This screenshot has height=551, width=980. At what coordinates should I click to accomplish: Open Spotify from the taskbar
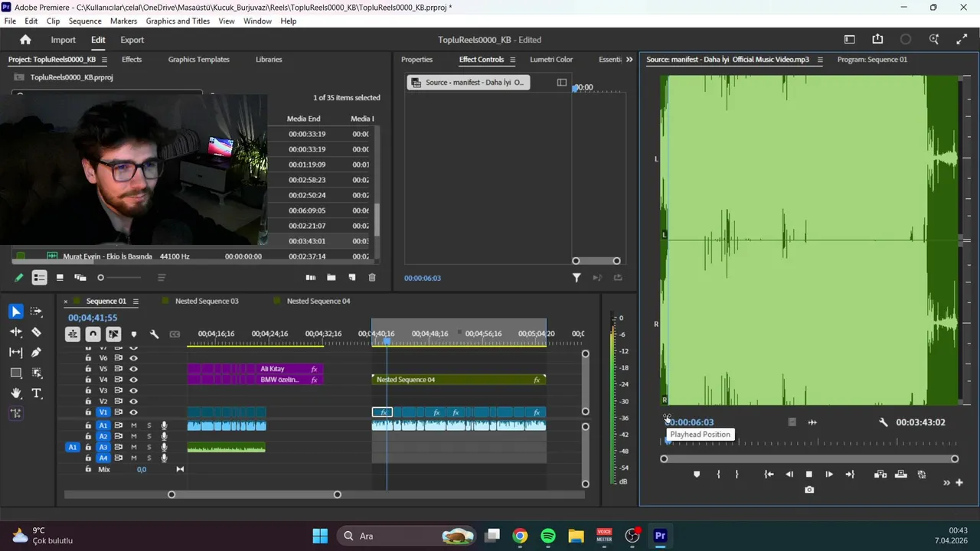click(x=548, y=536)
